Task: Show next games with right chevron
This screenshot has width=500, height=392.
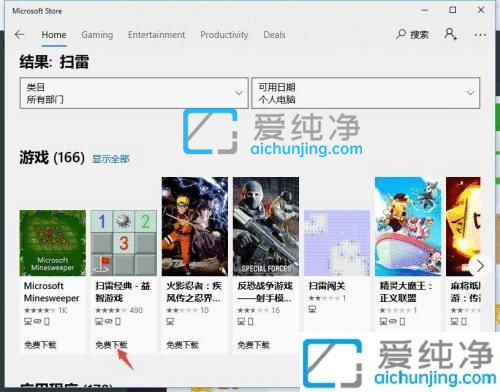Action: tap(480, 266)
